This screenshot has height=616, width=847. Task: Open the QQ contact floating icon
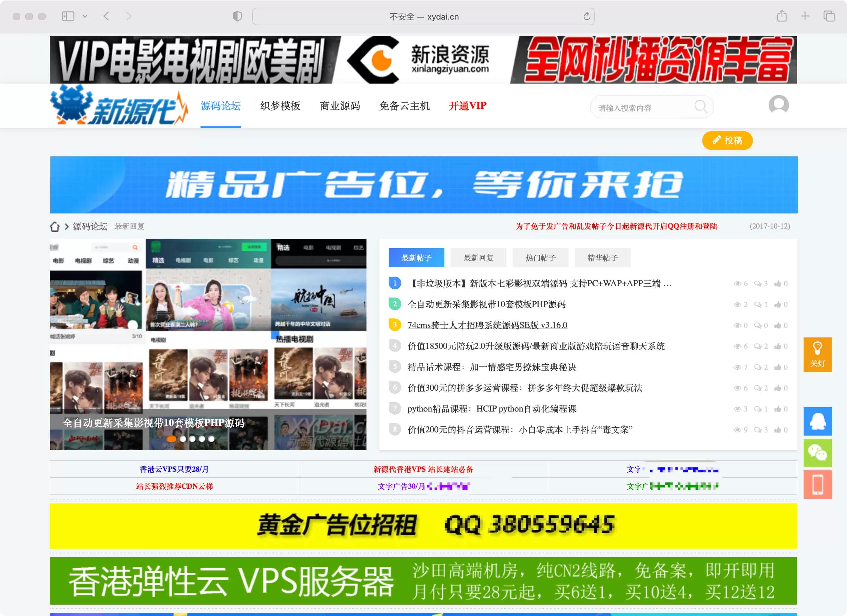pyautogui.click(x=818, y=421)
